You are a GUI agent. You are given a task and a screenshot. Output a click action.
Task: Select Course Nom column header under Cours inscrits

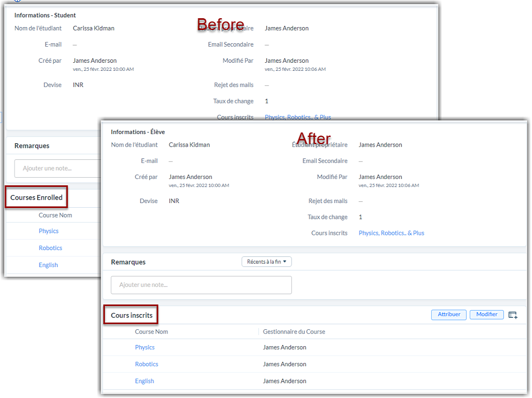(x=151, y=332)
